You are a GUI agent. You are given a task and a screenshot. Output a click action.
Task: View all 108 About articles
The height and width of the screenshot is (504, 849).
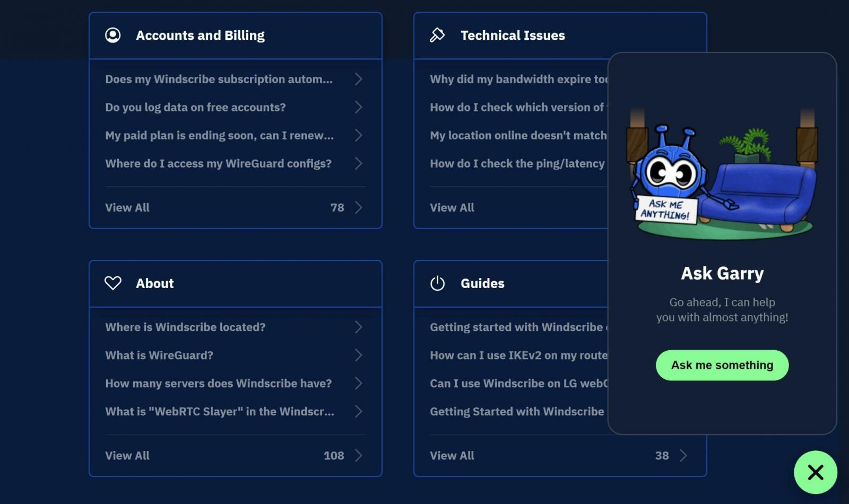coord(127,455)
